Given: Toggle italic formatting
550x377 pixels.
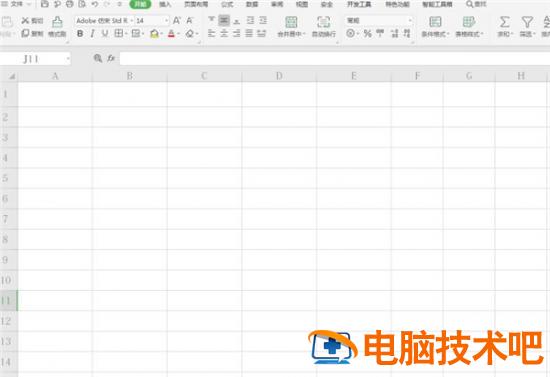Looking at the screenshot, I should [92, 34].
